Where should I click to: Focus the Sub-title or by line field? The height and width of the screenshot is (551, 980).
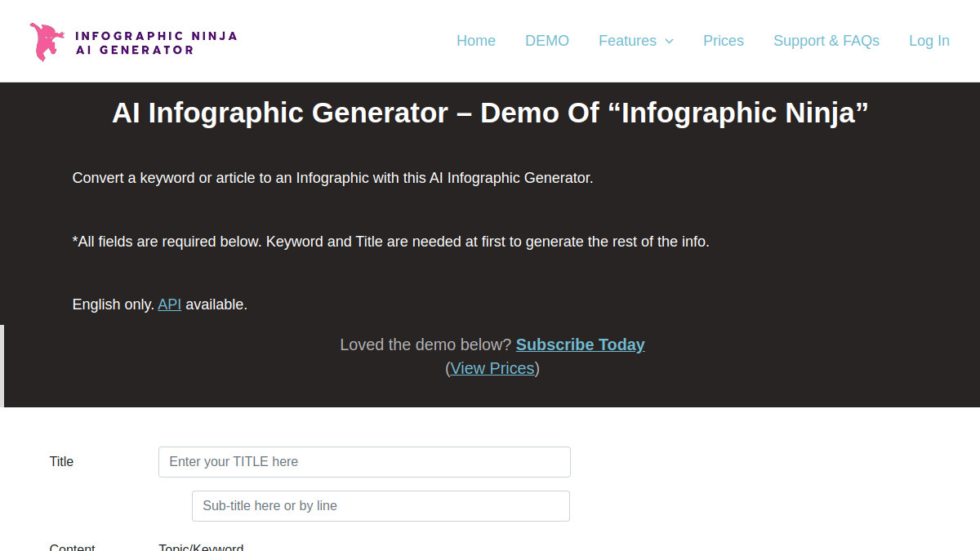[x=381, y=506]
